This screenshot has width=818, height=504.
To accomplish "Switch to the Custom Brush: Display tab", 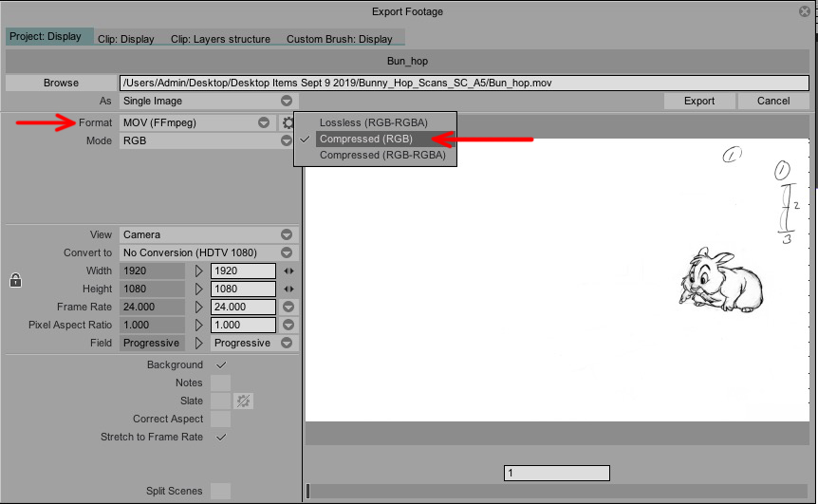I will pyautogui.click(x=339, y=39).
